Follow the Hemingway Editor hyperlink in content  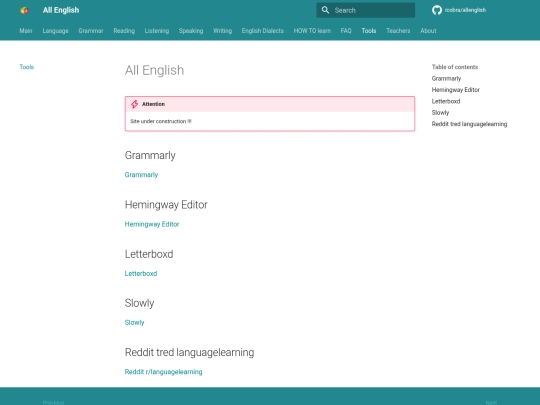coord(152,224)
